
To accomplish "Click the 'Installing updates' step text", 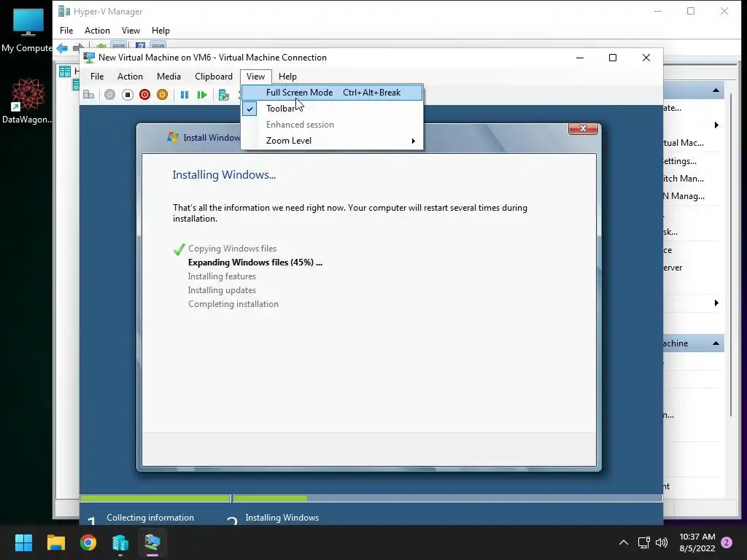I will (x=222, y=290).
